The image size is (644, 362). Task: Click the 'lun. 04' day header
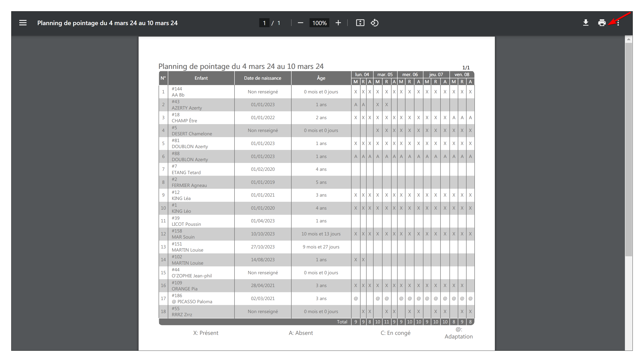[x=362, y=75]
